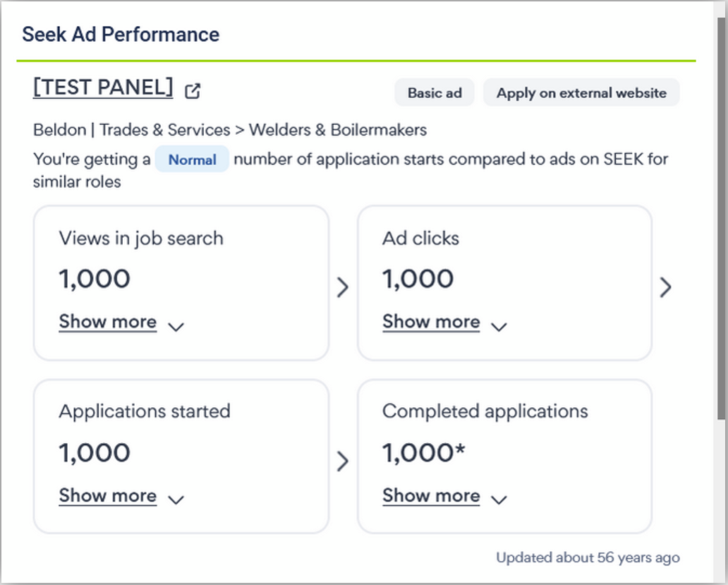The width and height of the screenshot is (728, 585).
Task: Click arrow after Applications started card
Action: tap(343, 462)
